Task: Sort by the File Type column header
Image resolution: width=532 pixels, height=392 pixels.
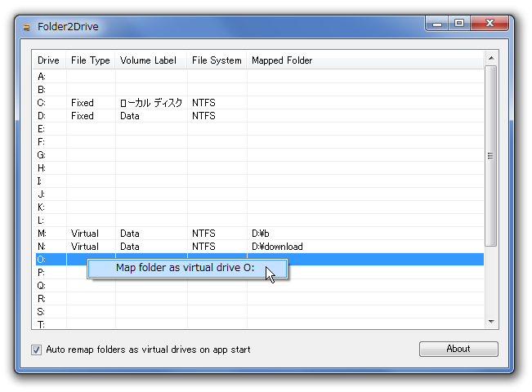Action: (x=91, y=60)
